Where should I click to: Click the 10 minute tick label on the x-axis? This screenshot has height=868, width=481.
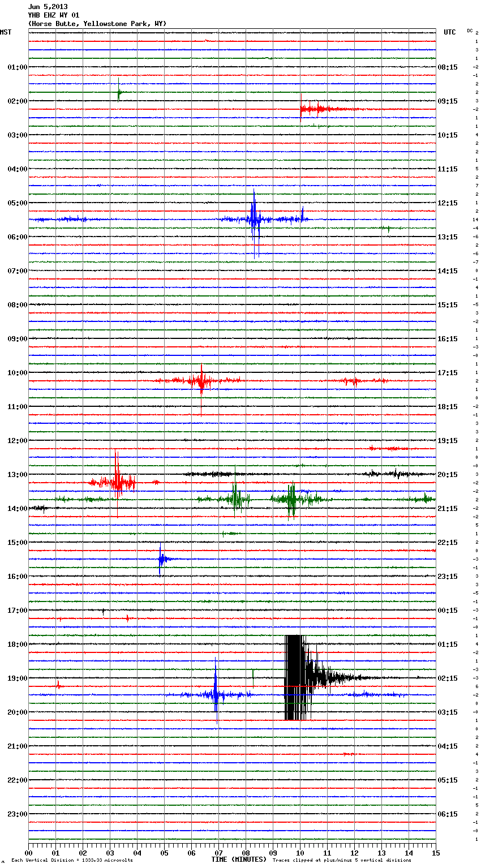(x=300, y=853)
